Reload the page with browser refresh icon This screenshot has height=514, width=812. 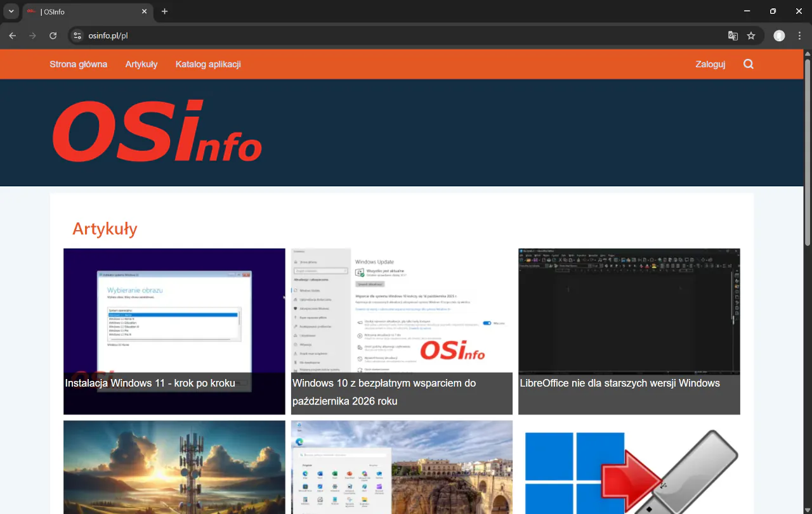53,36
